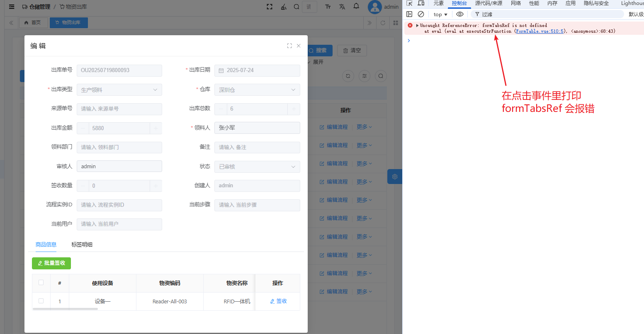Click the tab bar refresh icon

tap(383, 23)
